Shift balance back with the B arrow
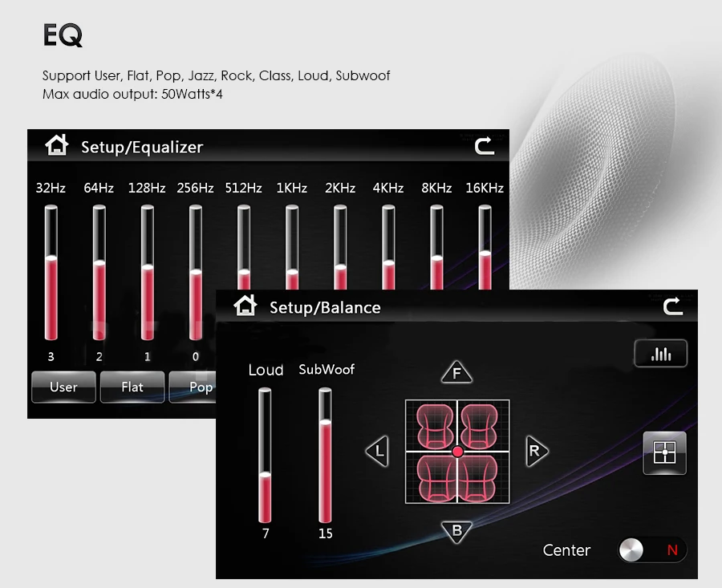This screenshot has width=722, height=588. (x=456, y=531)
